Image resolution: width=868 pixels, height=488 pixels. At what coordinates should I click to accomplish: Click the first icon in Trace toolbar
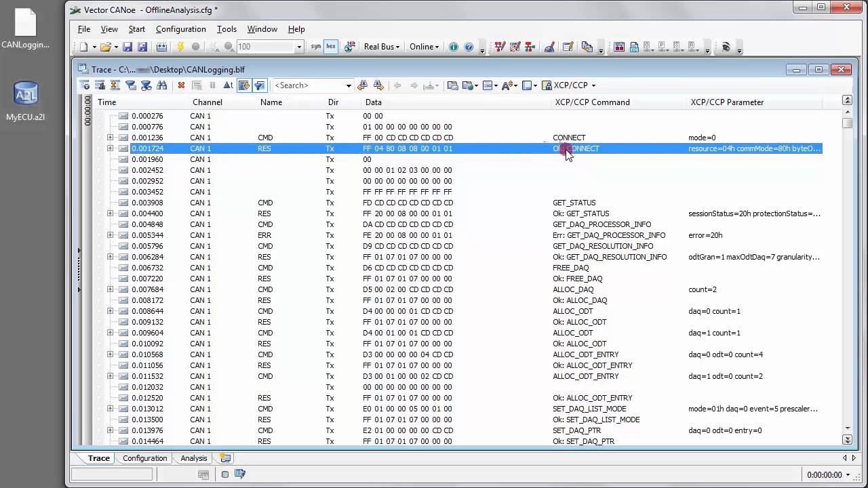click(84, 85)
